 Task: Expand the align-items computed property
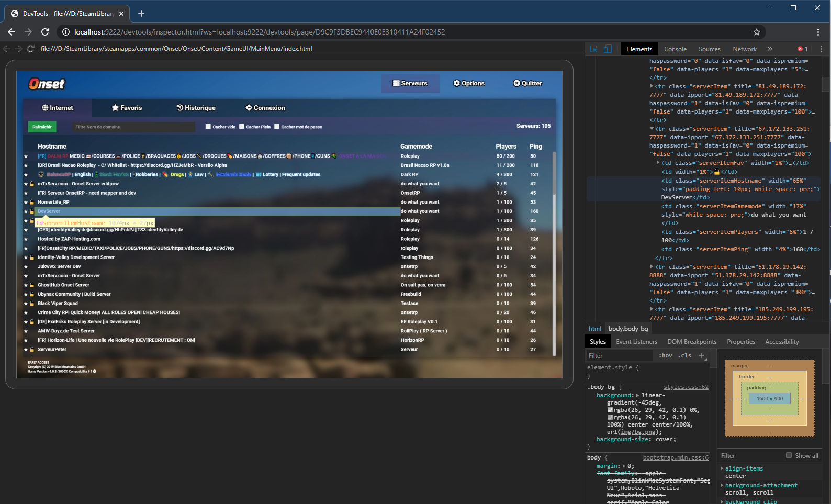(722, 468)
